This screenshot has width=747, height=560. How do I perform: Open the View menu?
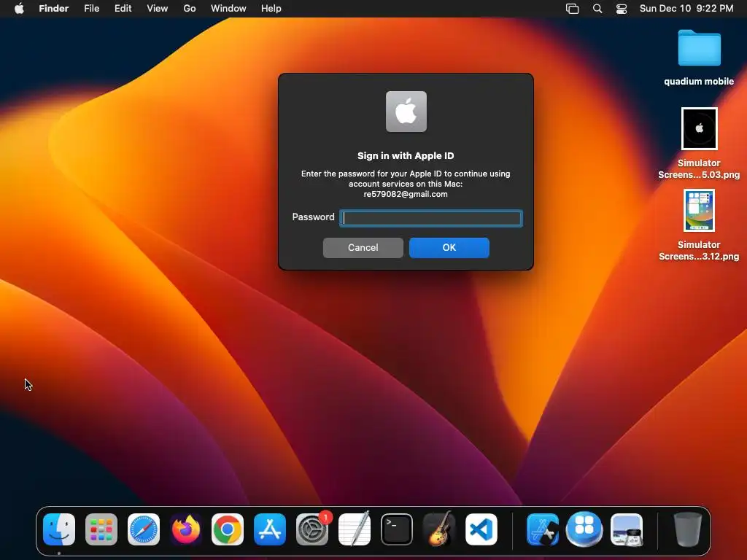pyautogui.click(x=158, y=9)
